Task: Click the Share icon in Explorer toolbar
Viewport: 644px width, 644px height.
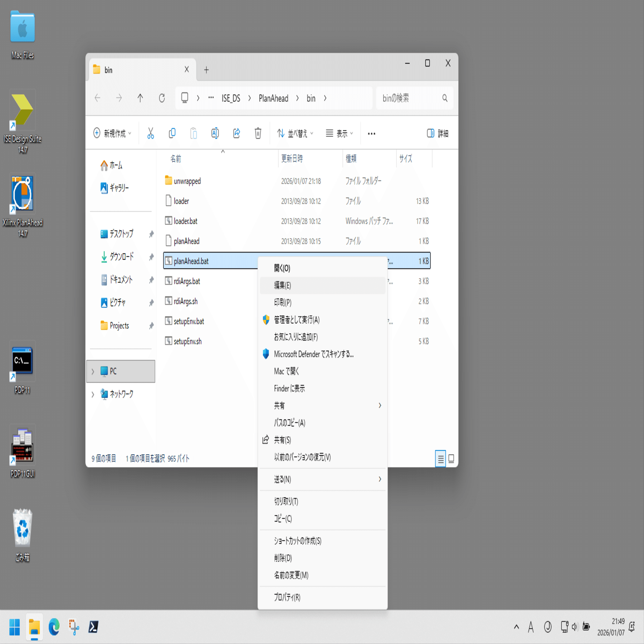Action: tap(236, 133)
